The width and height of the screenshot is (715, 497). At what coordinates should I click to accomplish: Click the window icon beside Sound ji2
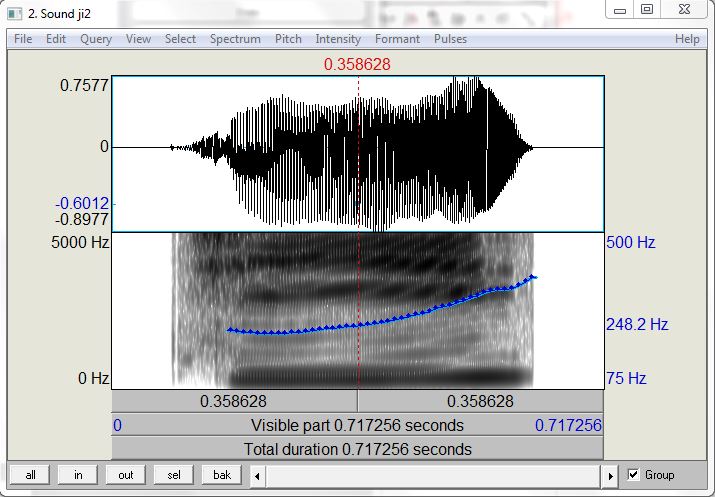pyautogui.click(x=15, y=14)
